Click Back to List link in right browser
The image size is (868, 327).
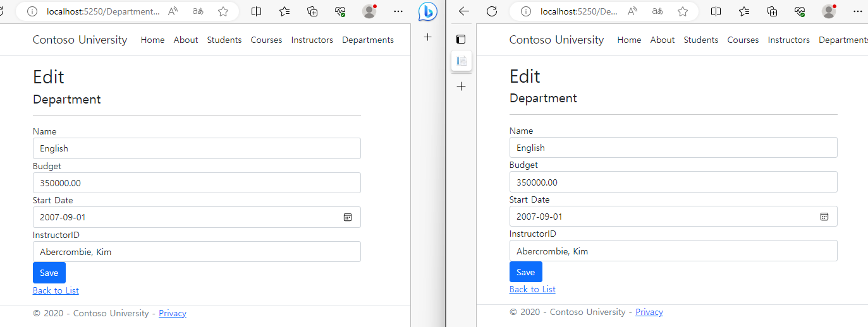point(532,289)
